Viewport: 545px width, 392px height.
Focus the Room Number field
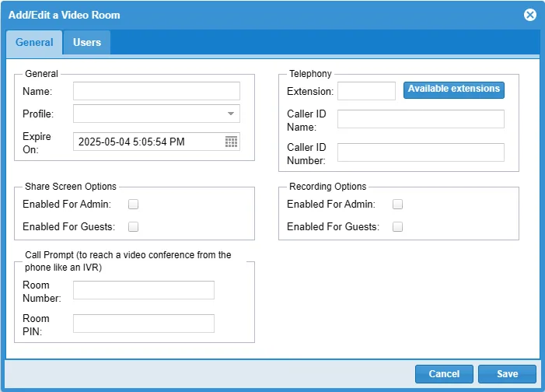point(144,290)
